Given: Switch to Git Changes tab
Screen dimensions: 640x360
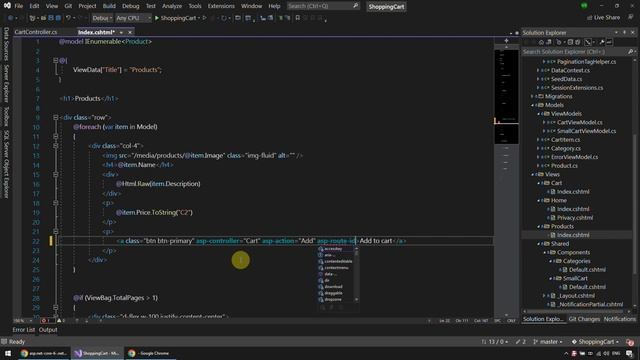Looking at the screenshot, I should tap(584, 319).
